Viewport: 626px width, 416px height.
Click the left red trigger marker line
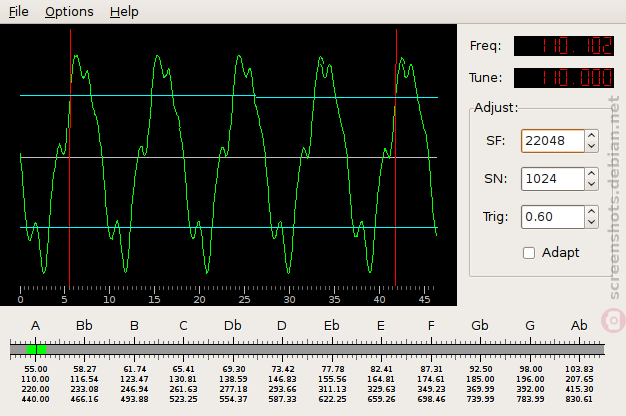click(x=70, y=158)
